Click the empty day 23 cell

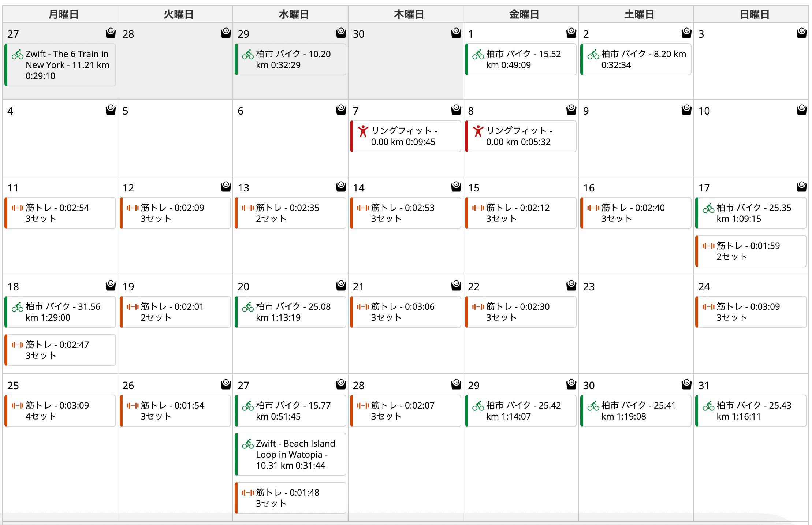(636, 324)
